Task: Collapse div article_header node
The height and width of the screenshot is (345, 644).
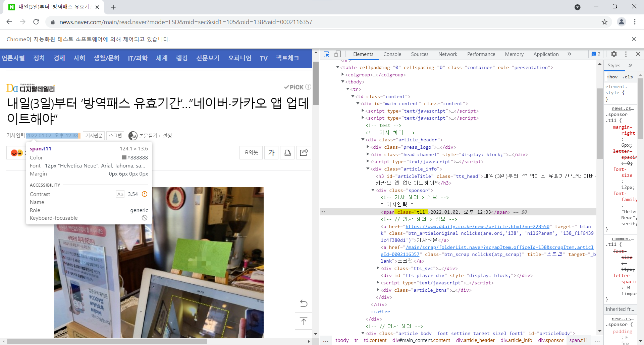Action: point(363,140)
